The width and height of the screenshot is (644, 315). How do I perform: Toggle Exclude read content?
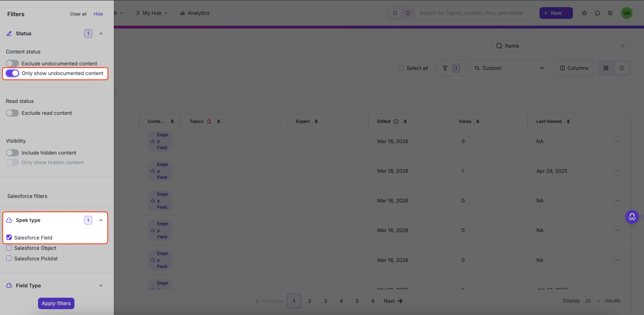(12, 113)
